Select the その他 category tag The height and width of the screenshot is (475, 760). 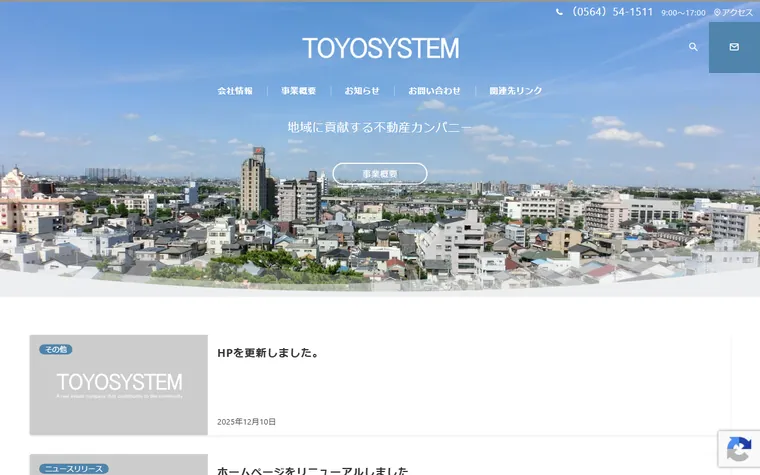56,349
